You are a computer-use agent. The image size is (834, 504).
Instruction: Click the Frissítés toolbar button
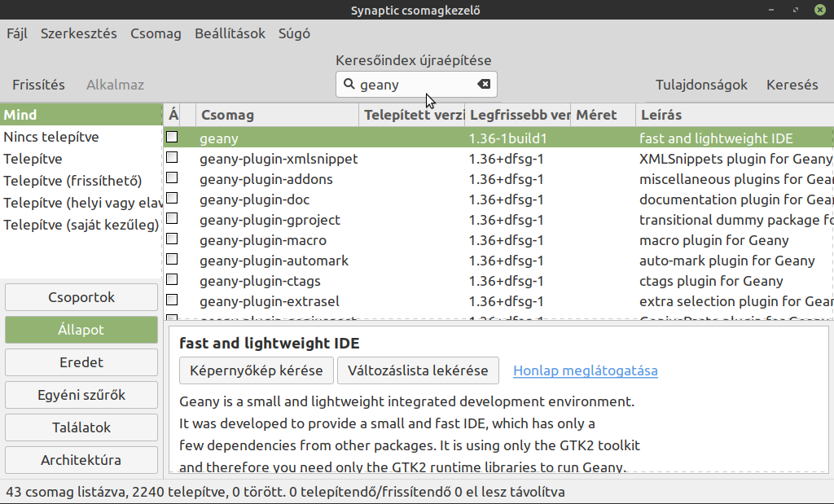click(39, 85)
